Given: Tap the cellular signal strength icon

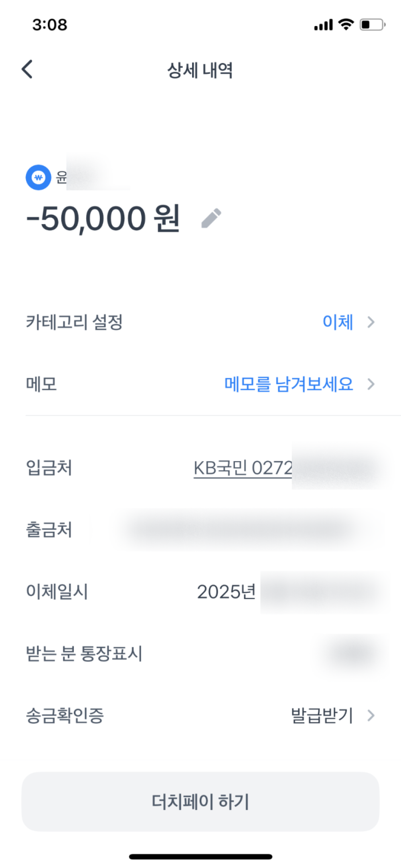Looking at the screenshot, I should point(323,25).
